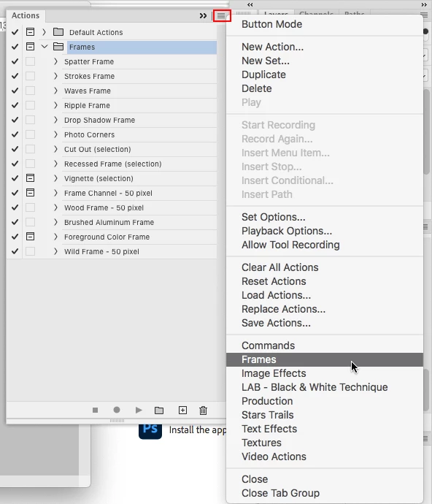
Task: Choose Close Tab Group menu item
Action: click(325, 493)
